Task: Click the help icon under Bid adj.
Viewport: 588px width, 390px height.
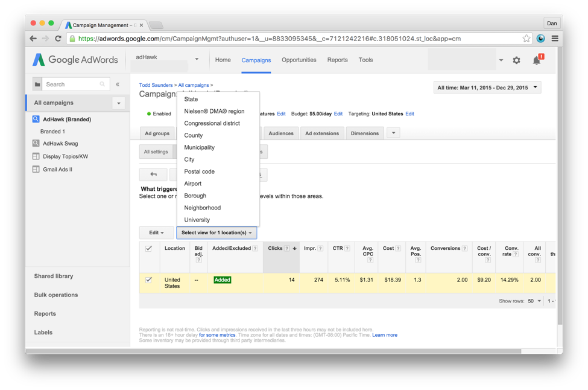Action: pos(199,260)
